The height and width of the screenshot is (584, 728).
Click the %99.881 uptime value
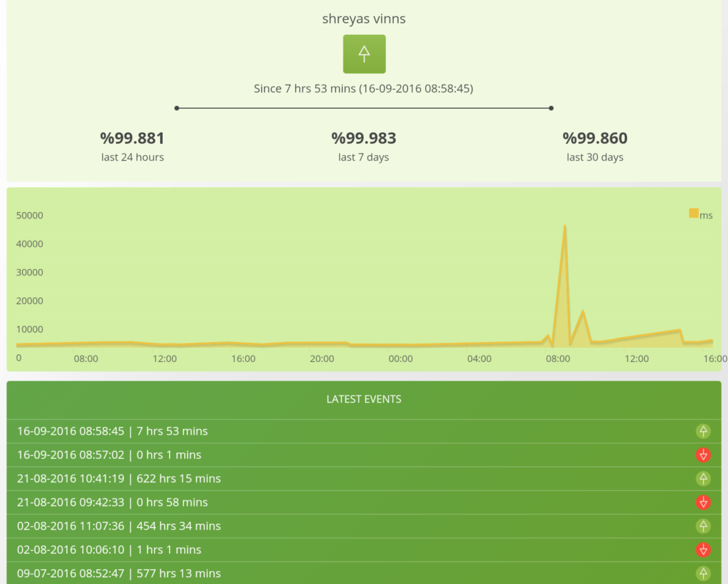coord(132,138)
